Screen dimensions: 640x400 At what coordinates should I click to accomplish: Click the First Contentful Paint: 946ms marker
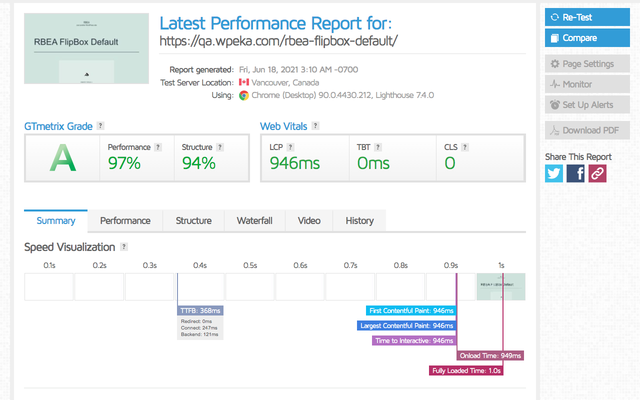(411, 311)
